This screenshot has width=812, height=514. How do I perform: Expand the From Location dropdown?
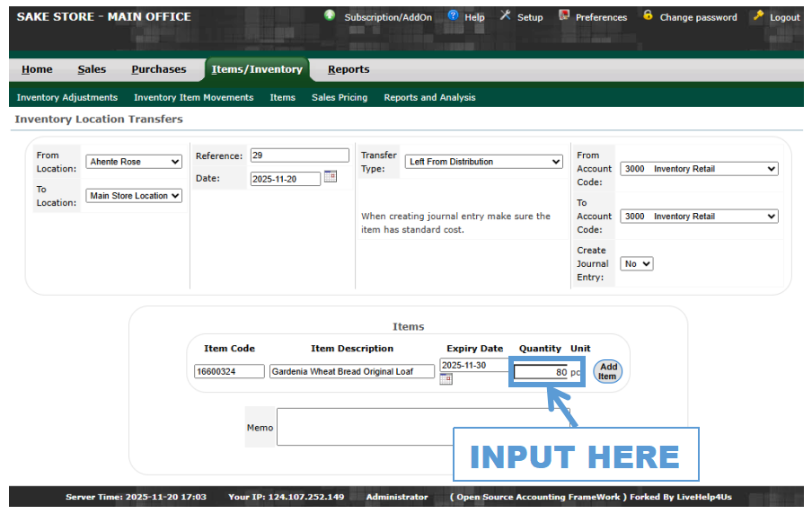(x=134, y=162)
